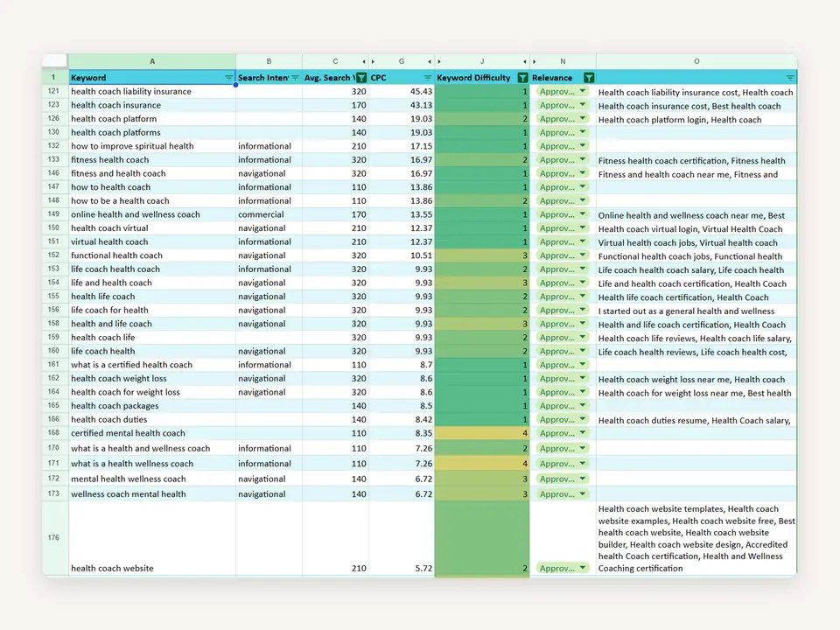This screenshot has width=840, height=630.
Task: Select 'commercial' search intent cell
Action: pyautogui.click(x=269, y=214)
